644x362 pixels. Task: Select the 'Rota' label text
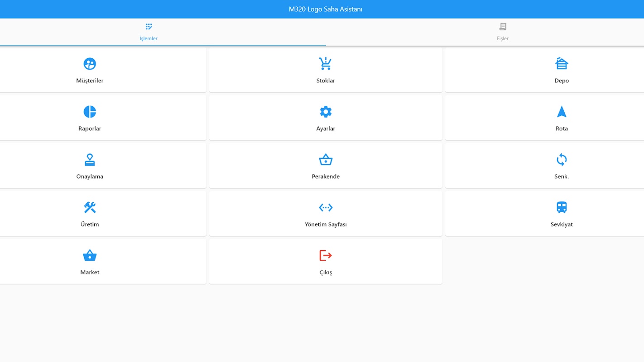click(562, 129)
